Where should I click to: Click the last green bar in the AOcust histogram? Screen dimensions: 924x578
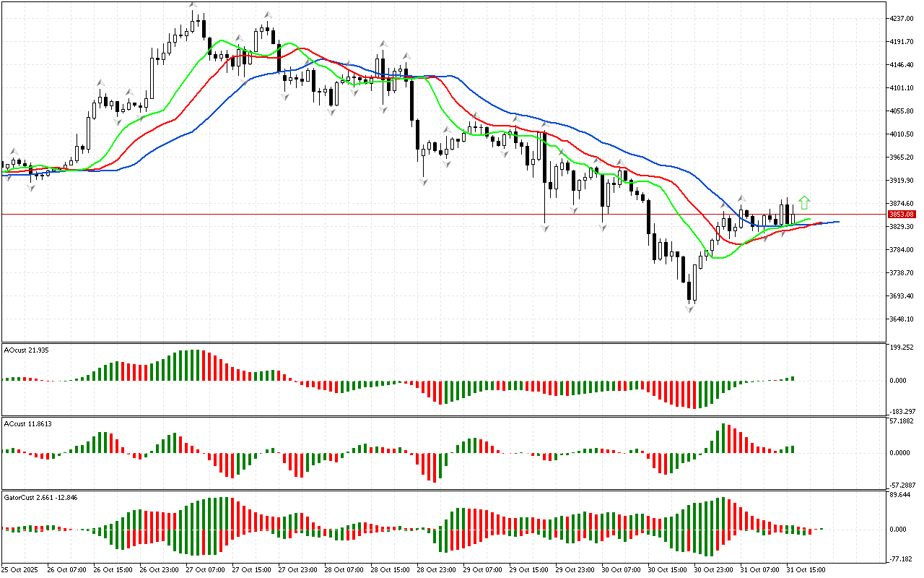792,378
